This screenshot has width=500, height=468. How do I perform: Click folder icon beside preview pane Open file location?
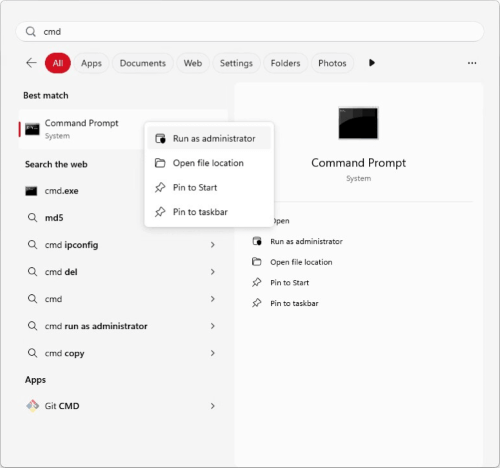pos(257,262)
